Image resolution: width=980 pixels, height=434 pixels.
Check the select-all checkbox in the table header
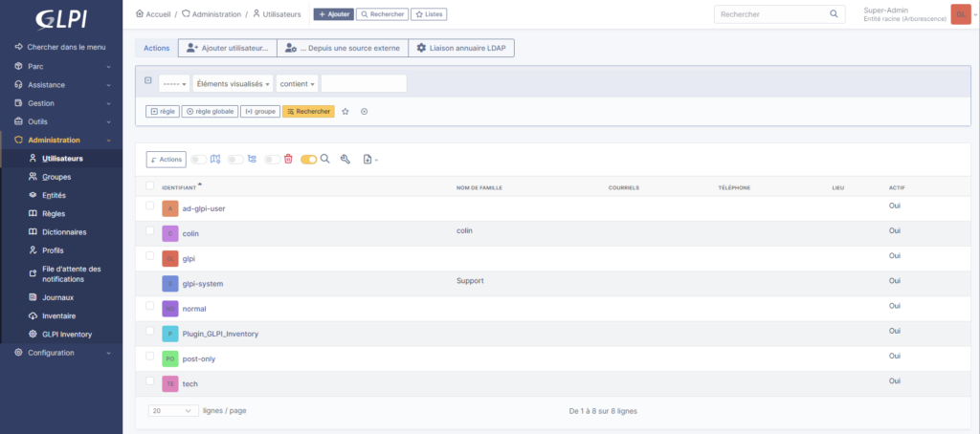click(149, 185)
